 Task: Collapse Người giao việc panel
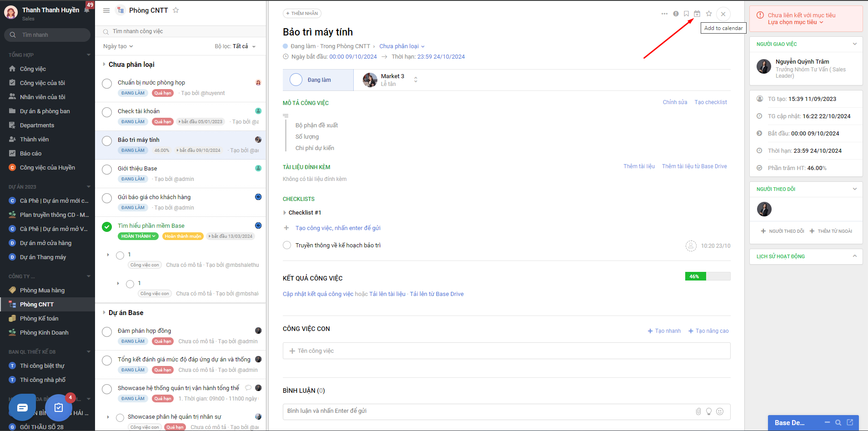click(855, 44)
